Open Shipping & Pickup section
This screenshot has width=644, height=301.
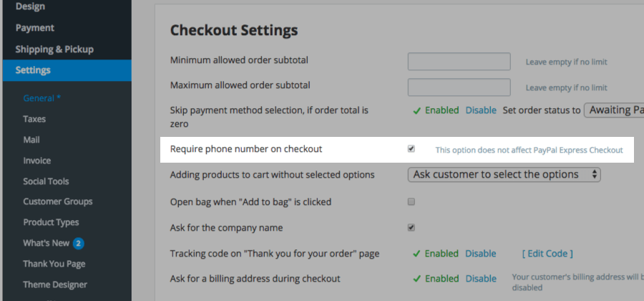click(54, 49)
